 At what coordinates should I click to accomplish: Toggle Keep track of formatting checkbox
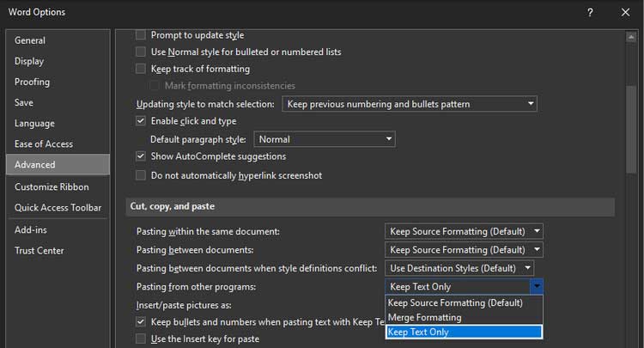[x=142, y=69]
